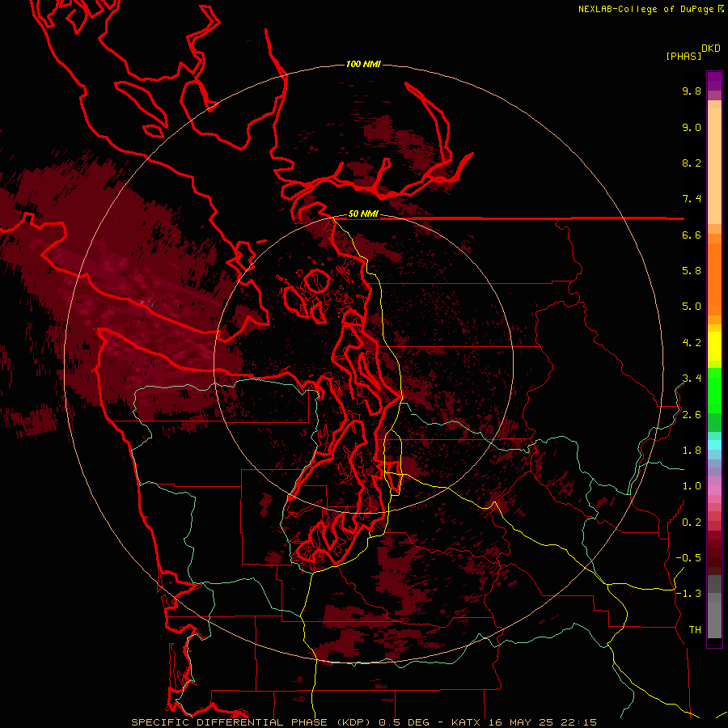Click the 0.5 DEG elevation angle text
Screen dimensions: 728x728
(405, 722)
